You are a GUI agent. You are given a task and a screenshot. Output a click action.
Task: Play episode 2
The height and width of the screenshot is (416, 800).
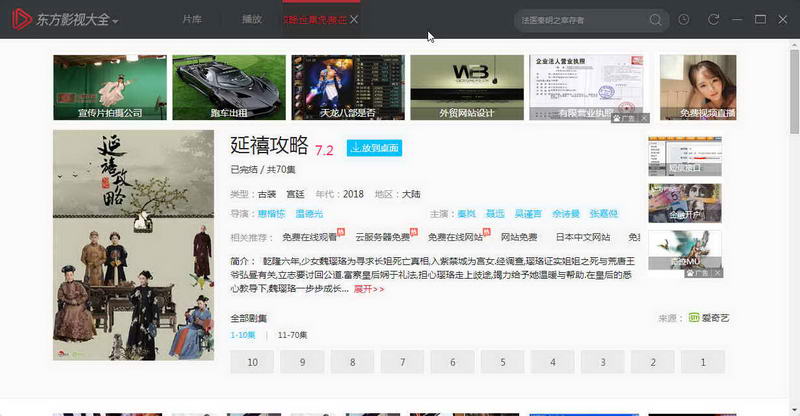653,362
